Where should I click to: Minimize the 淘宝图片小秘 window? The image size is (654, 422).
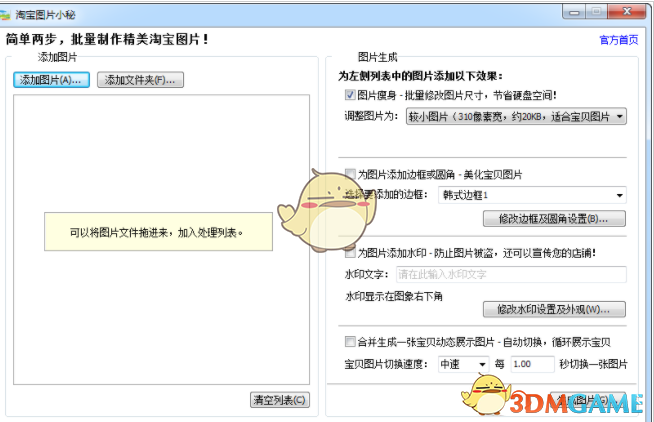[x=575, y=11]
